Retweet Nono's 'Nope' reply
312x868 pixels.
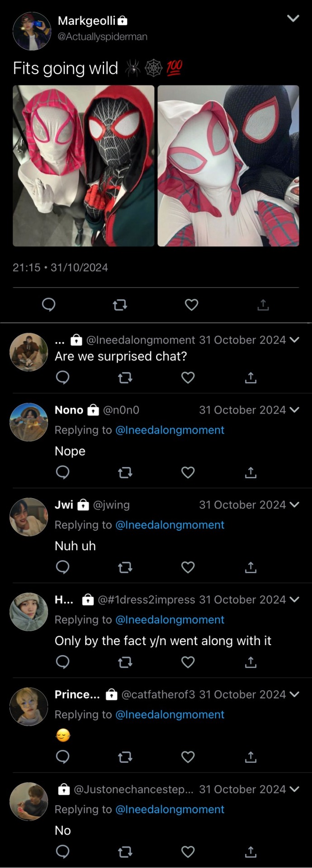(125, 472)
